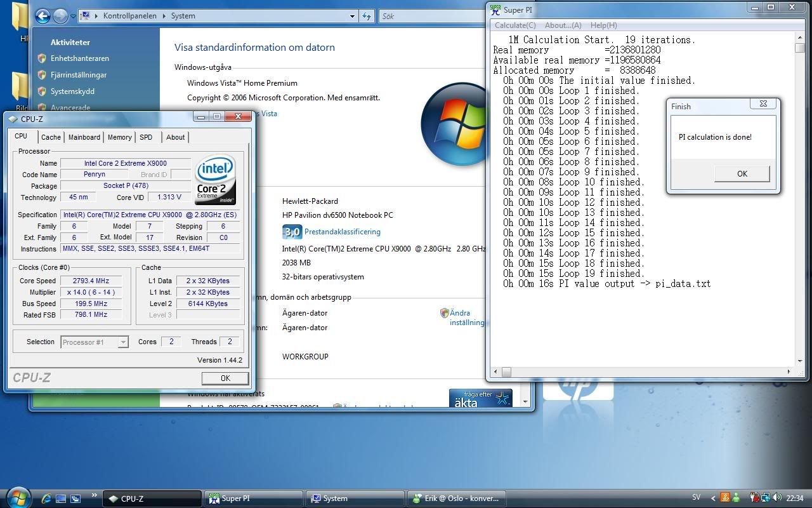Image resolution: width=812 pixels, height=508 pixels.
Task: Open Internet Explorer from the quick launch
Action: click(46, 498)
